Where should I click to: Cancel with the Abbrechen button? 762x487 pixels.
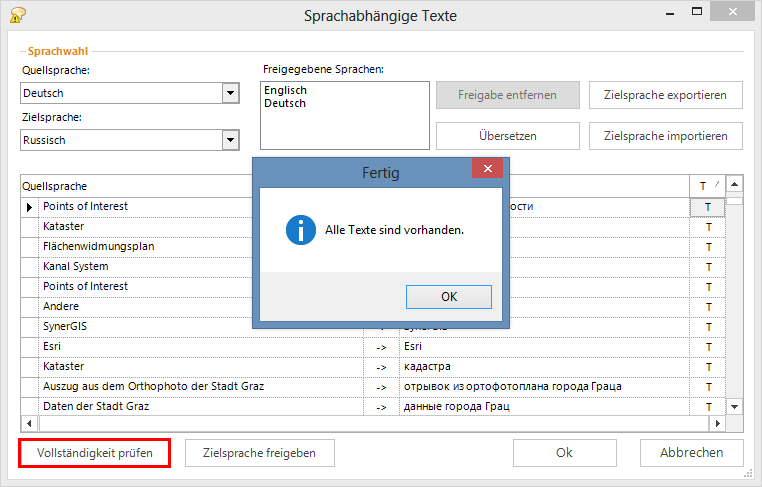[x=691, y=453]
